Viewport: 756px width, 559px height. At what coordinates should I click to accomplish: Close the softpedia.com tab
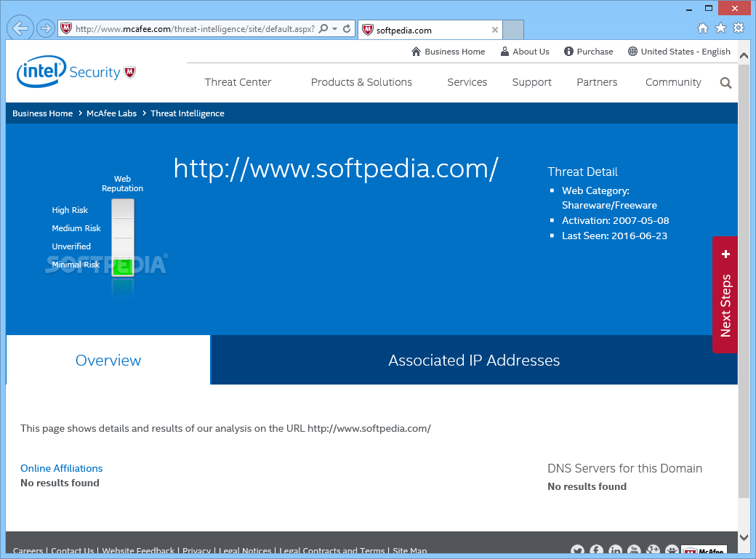coord(495,30)
